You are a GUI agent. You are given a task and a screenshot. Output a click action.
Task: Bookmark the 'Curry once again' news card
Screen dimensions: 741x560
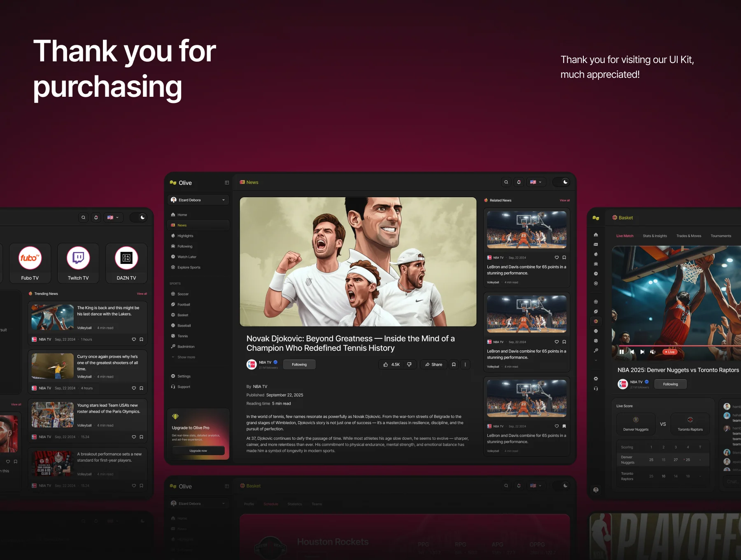coord(141,388)
